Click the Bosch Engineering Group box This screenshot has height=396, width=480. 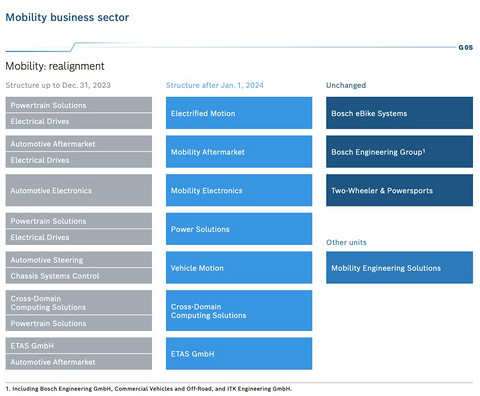(x=399, y=152)
